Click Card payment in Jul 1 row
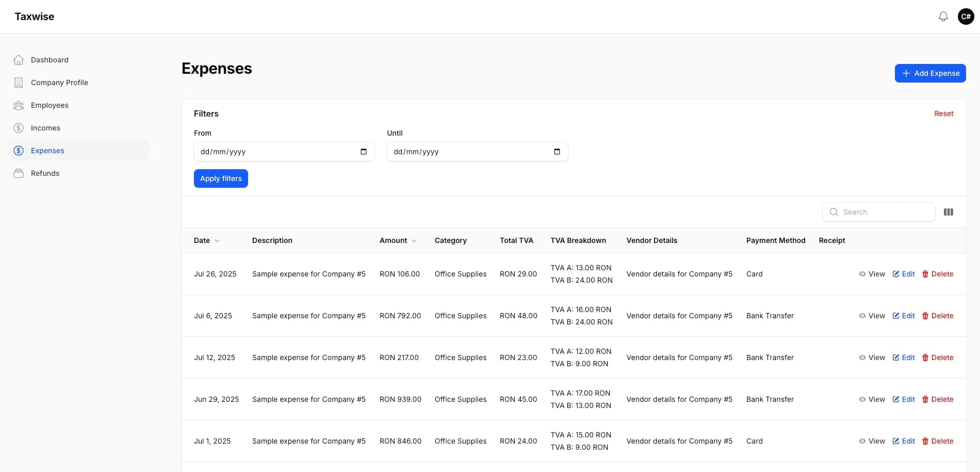The height and width of the screenshot is (472, 980). click(754, 441)
